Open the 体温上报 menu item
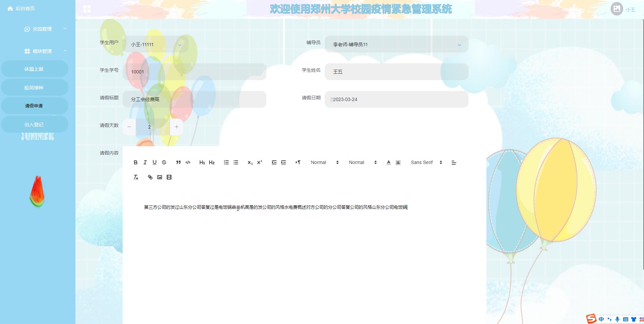This screenshot has width=644, height=324. point(34,69)
